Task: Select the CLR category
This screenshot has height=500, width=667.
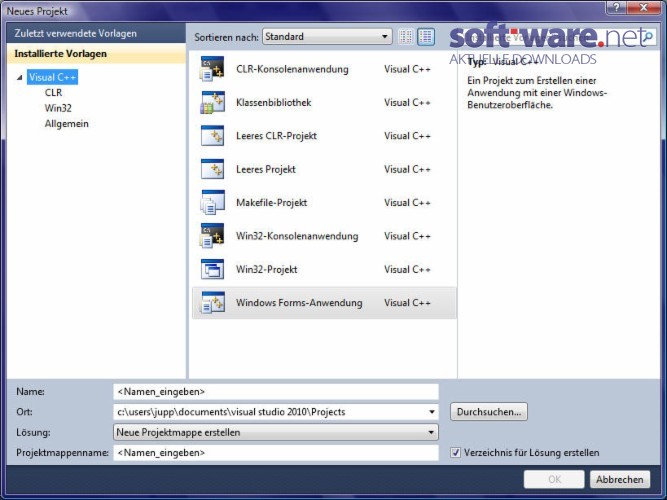Action: point(53,93)
